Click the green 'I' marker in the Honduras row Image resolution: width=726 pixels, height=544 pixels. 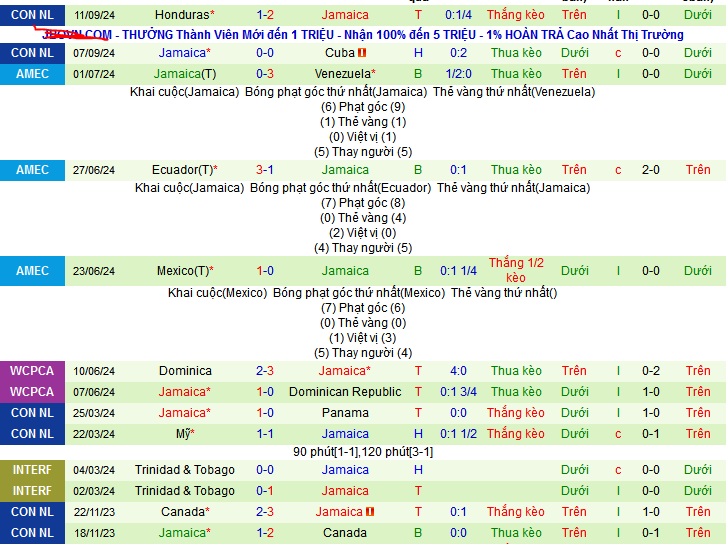coord(618,15)
